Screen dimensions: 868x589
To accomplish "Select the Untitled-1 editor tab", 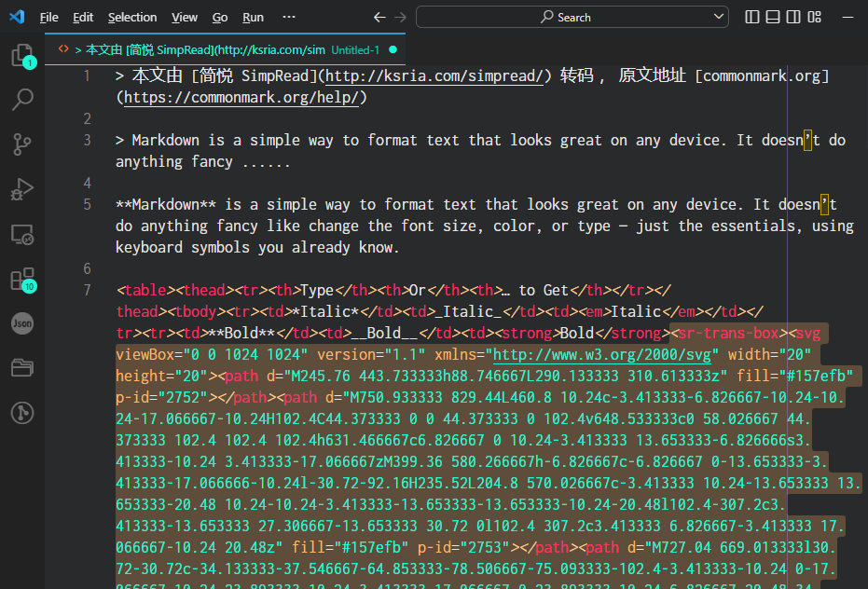I will coord(225,49).
